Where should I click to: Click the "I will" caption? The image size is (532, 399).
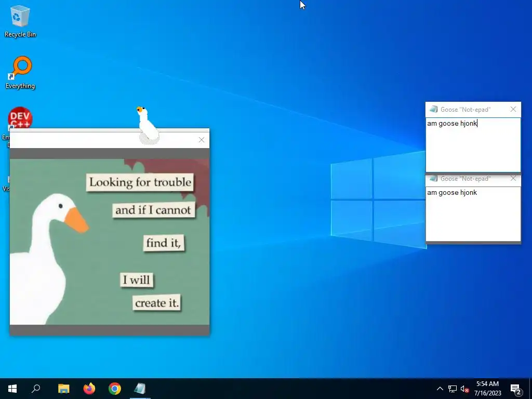click(x=137, y=280)
